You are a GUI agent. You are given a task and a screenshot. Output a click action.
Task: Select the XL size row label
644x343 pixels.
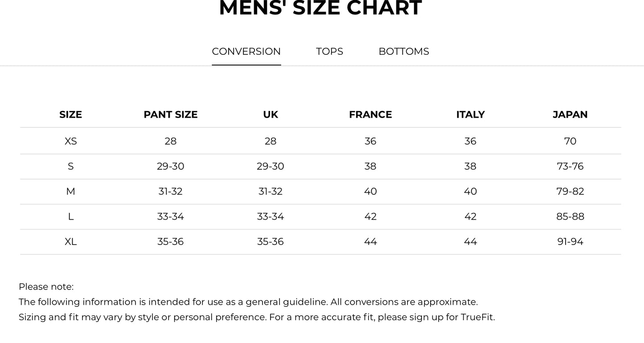pyautogui.click(x=70, y=242)
